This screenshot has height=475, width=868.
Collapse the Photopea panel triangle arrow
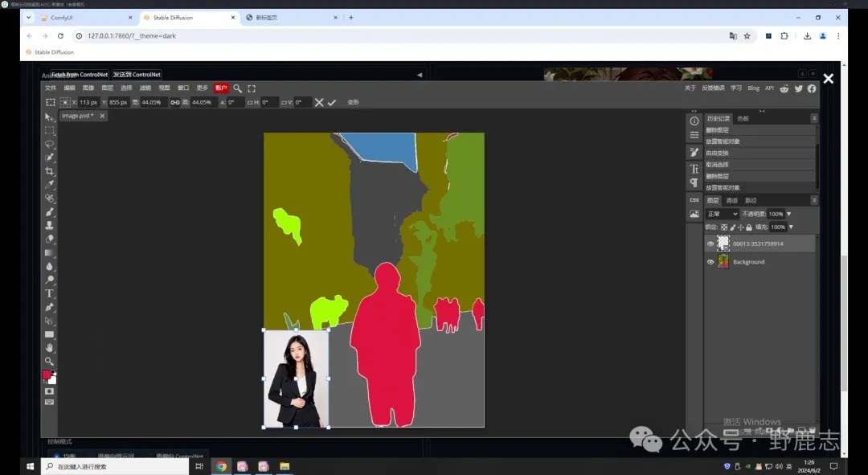tap(420, 75)
